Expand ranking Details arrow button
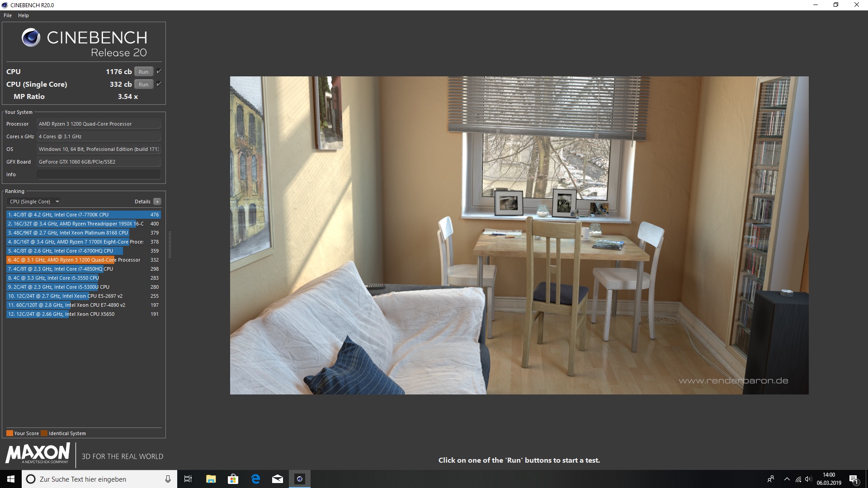 pyautogui.click(x=157, y=202)
